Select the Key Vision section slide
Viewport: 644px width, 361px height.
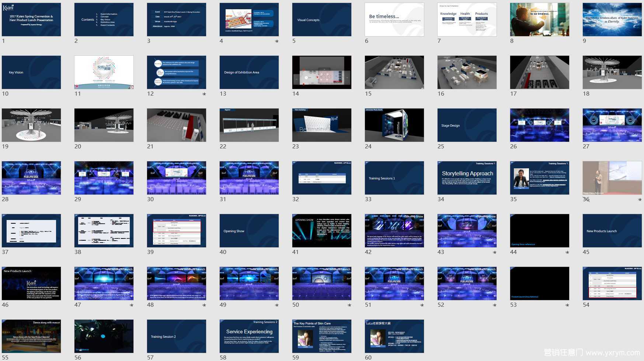click(31, 72)
